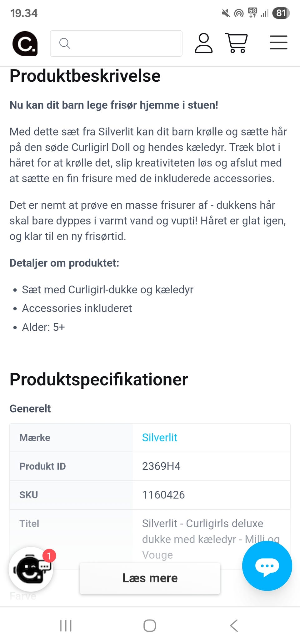
Task: Tap the clock showing 19.34
Action: [24, 13]
